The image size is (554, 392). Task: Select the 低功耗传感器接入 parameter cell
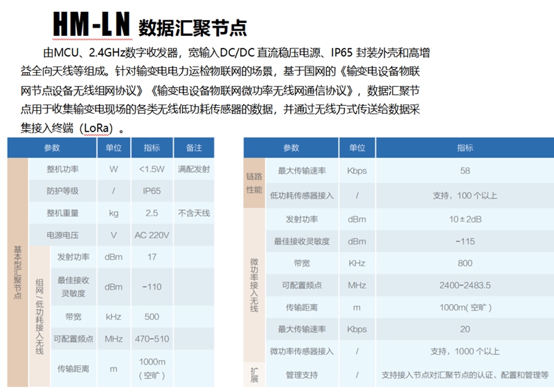click(301, 195)
